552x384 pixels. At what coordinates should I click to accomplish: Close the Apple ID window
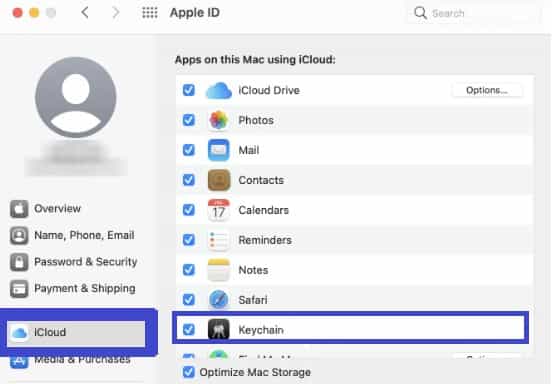[x=17, y=13]
